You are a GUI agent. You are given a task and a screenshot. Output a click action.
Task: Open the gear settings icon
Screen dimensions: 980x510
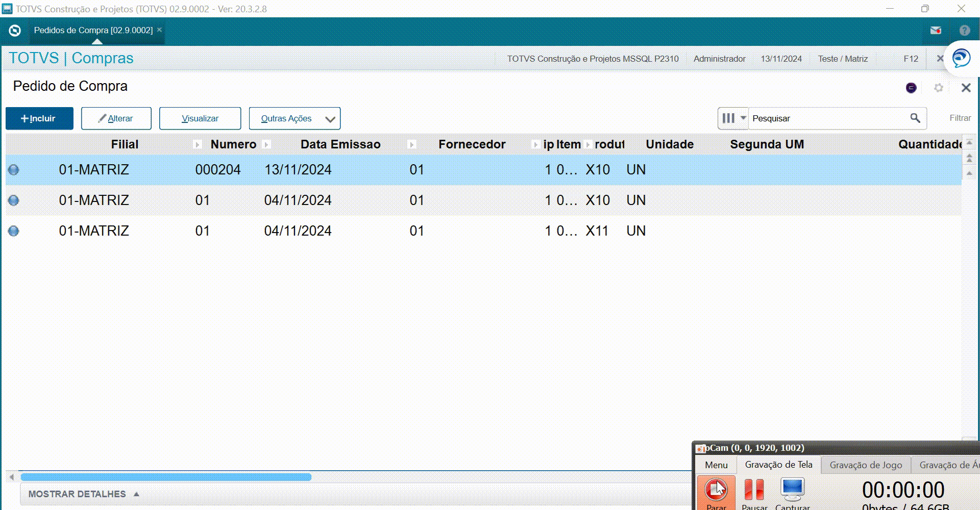pyautogui.click(x=939, y=88)
